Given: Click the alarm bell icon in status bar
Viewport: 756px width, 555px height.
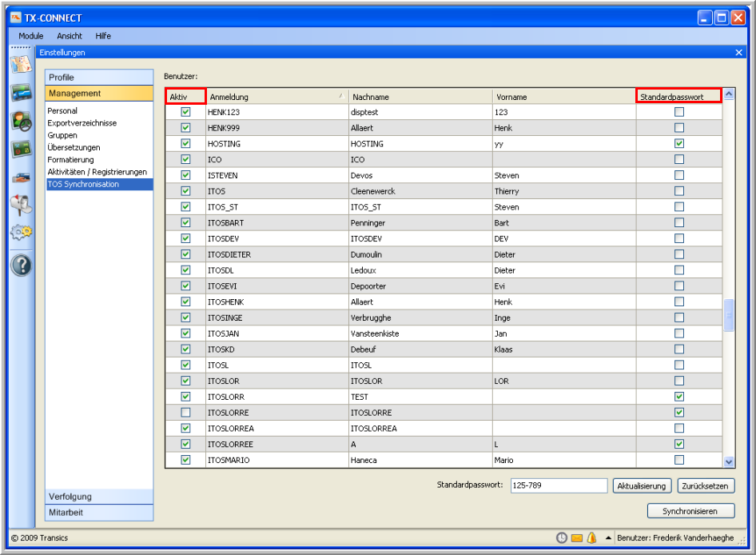Looking at the screenshot, I should pyautogui.click(x=591, y=537).
